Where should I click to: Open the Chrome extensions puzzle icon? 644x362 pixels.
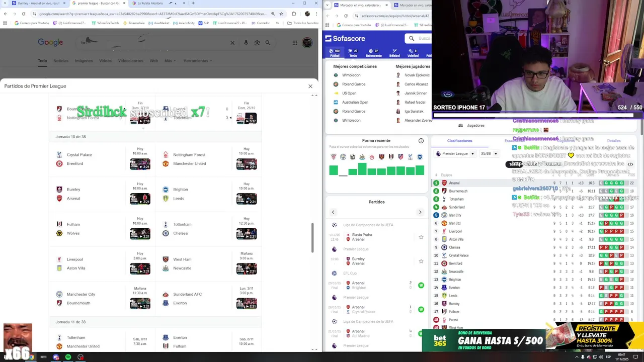pyautogui.click(x=294, y=14)
